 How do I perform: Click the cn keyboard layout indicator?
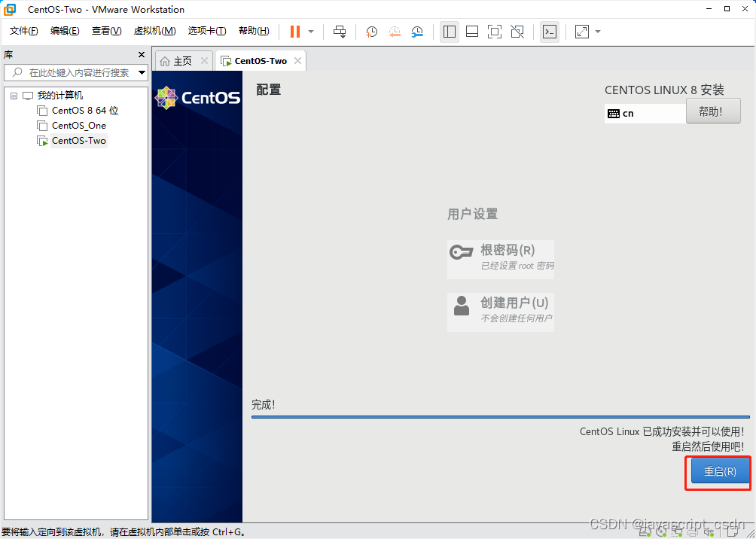645,114
